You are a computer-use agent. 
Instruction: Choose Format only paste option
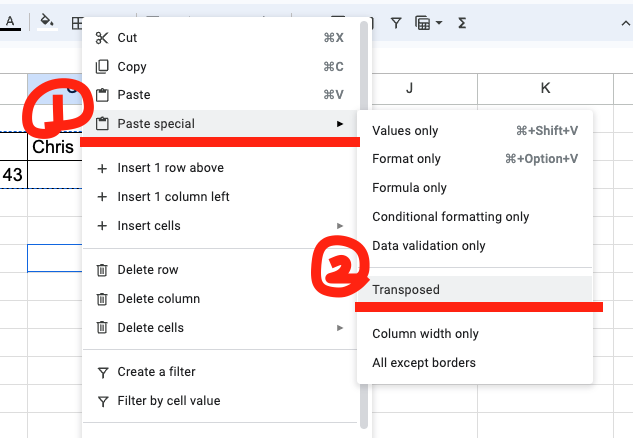[475, 159]
